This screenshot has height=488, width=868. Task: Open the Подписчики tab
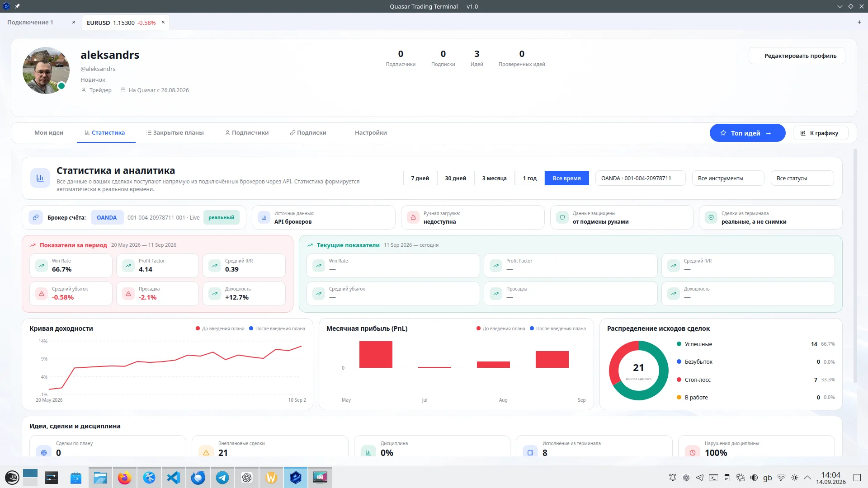[x=247, y=133]
